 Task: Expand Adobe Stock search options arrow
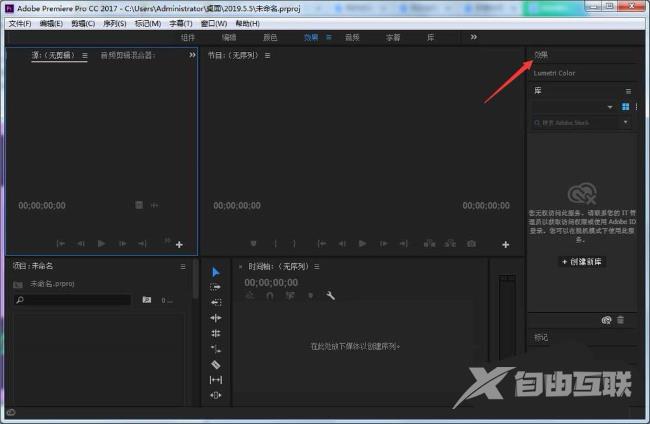[x=626, y=122]
